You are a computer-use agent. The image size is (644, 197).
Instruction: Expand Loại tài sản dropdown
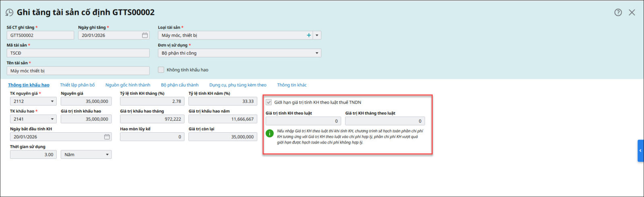(x=317, y=35)
